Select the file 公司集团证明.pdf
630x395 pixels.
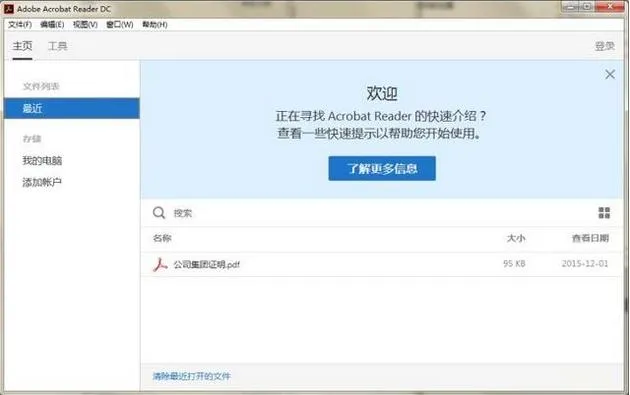[x=207, y=264]
